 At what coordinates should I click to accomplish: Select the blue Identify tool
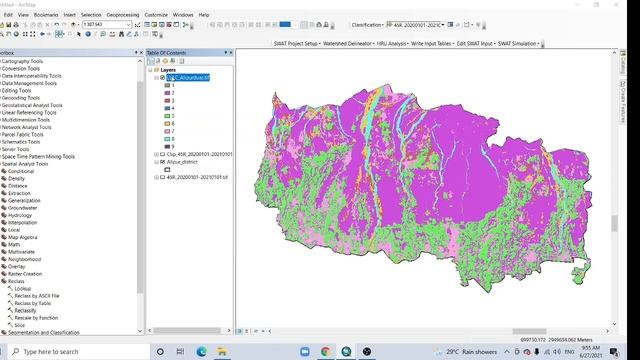pos(88,34)
